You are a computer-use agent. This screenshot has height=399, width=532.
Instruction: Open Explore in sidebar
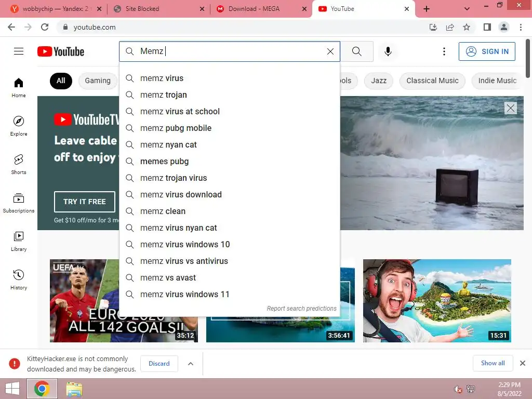tap(19, 126)
